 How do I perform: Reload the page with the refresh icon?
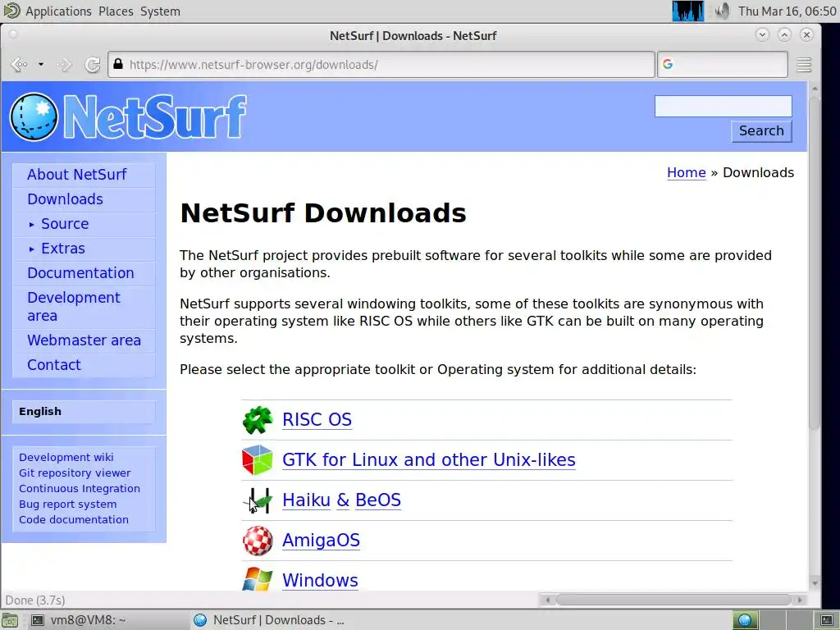pyautogui.click(x=93, y=65)
